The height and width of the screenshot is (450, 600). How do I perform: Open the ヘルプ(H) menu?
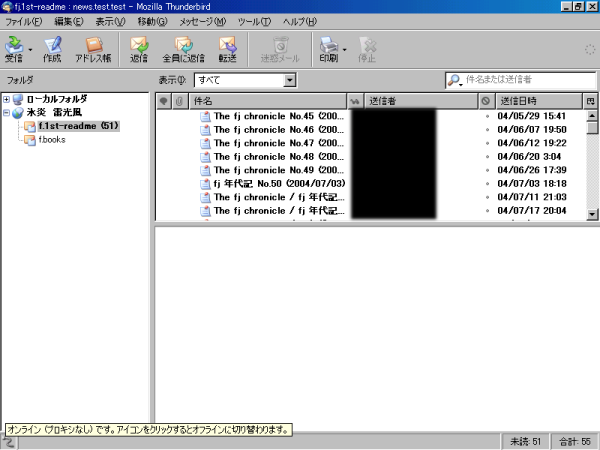[300, 21]
